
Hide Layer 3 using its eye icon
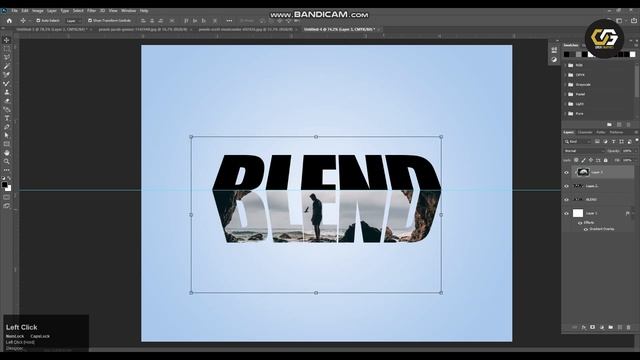pos(567,173)
